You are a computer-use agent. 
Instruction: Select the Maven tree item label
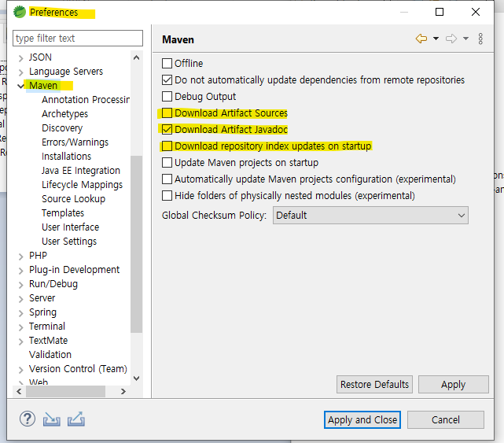(x=43, y=86)
